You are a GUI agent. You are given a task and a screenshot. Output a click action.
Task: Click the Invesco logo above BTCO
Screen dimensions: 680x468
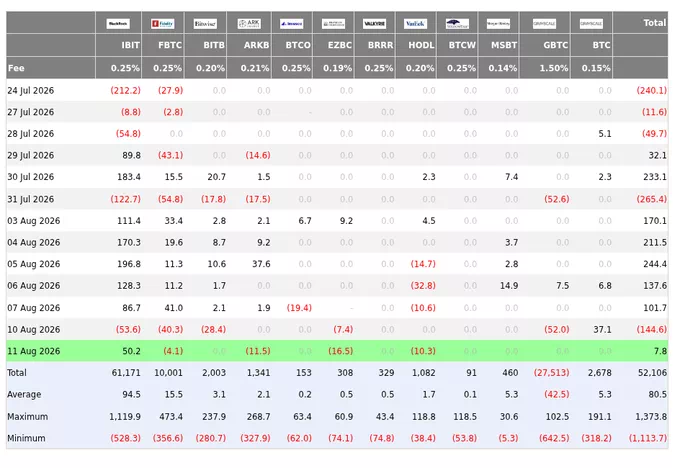[291, 23]
